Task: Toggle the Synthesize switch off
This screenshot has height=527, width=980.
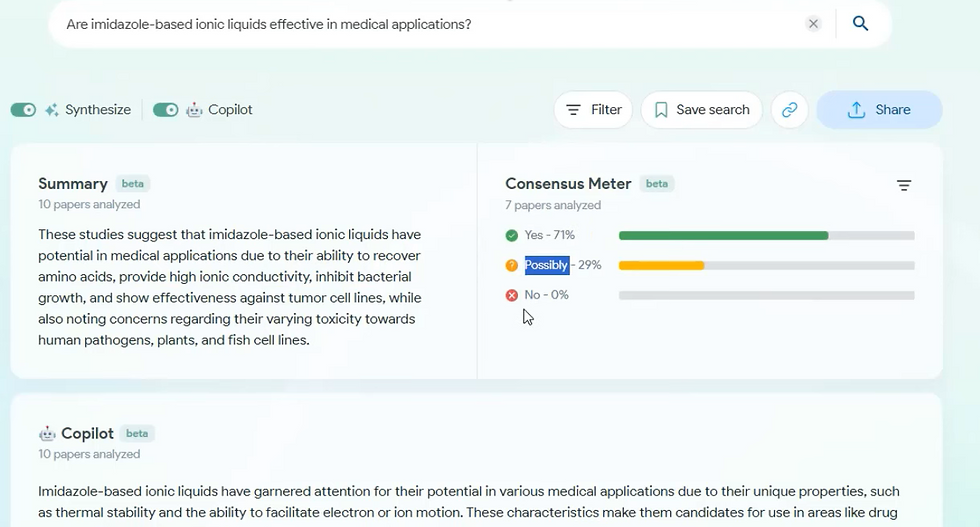Action: (23, 110)
